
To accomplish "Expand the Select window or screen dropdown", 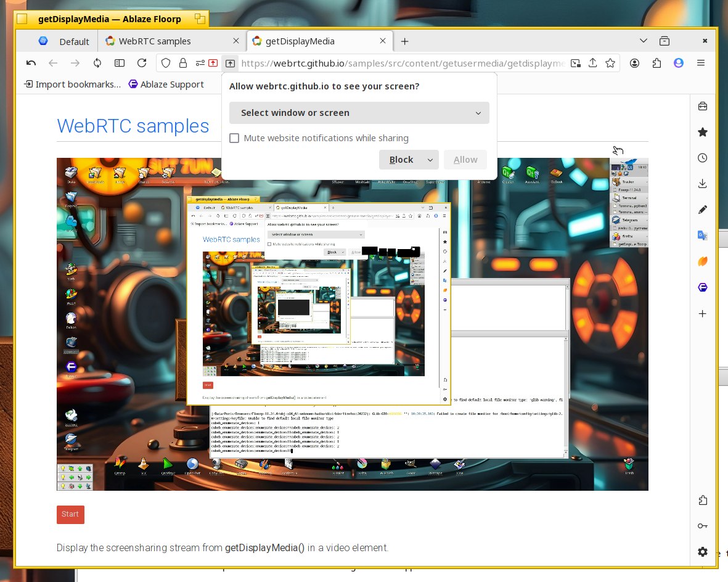I will click(359, 113).
